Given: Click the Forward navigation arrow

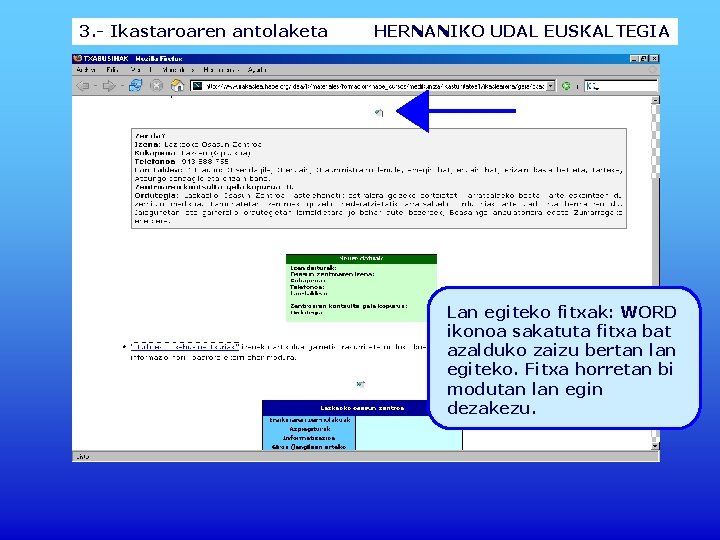Looking at the screenshot, I should click(109, 86).
